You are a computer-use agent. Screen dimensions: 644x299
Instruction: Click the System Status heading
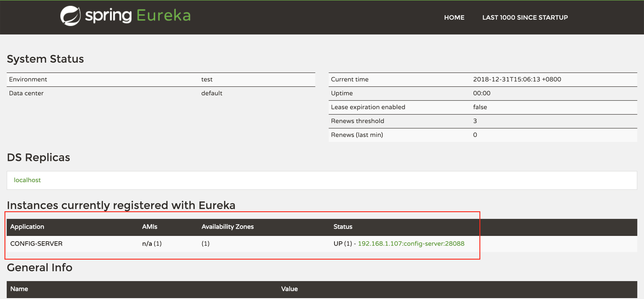point(45,59)
